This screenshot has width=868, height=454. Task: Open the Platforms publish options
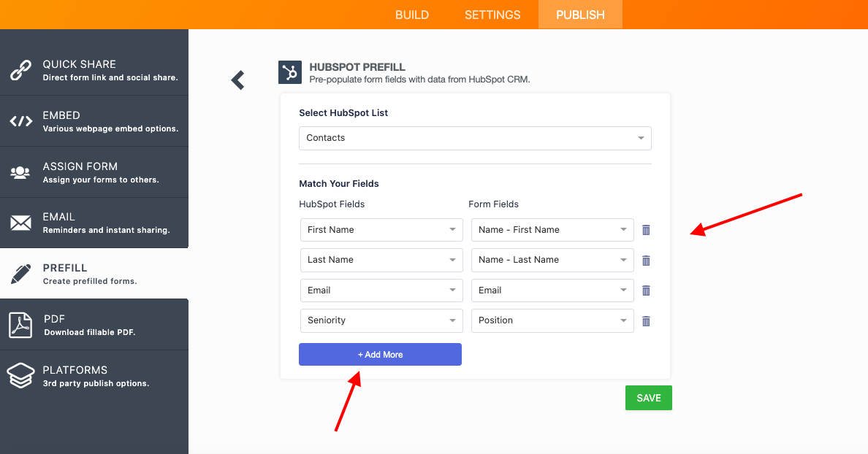point(94,376)
